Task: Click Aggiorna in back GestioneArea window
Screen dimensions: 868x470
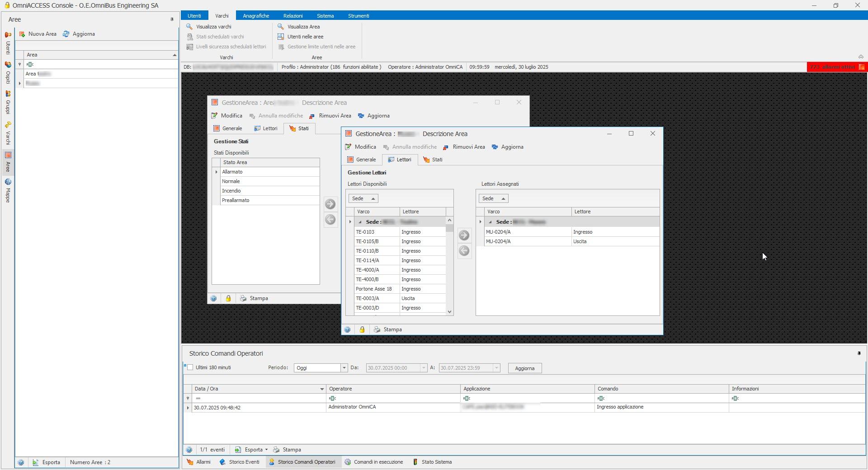Action: click(x=373, y=116)
